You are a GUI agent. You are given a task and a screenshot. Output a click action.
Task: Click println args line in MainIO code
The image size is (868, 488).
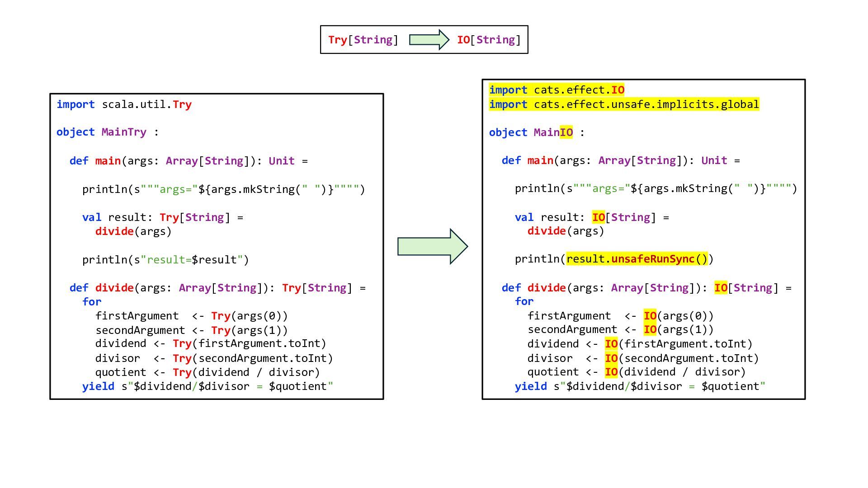tap(656, 188)
